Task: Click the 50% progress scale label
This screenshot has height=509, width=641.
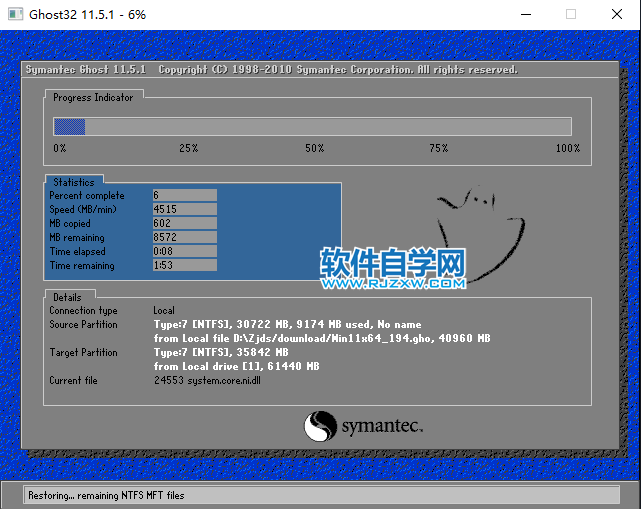Action: coord(314,148)
